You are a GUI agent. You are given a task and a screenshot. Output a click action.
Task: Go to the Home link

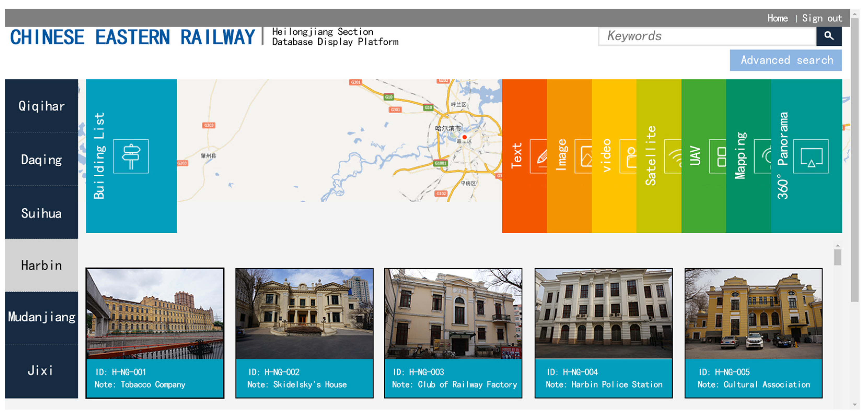click(x=777, y=18)
